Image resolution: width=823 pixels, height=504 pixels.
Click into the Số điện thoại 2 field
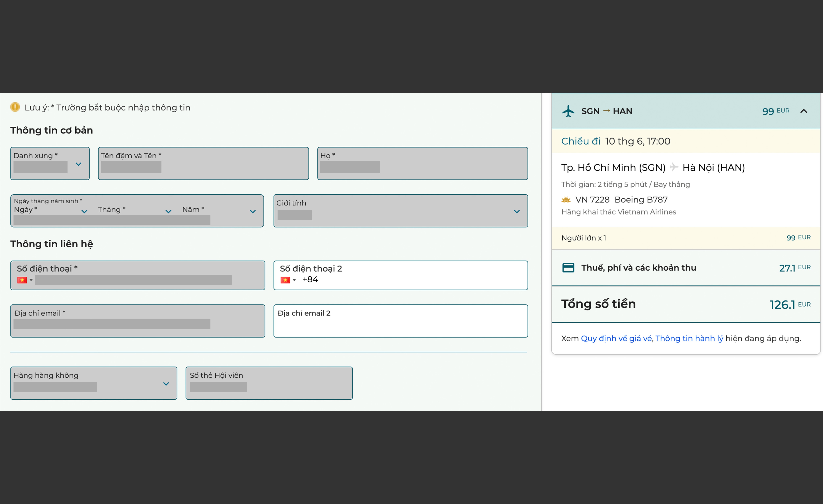coord(401,275)
